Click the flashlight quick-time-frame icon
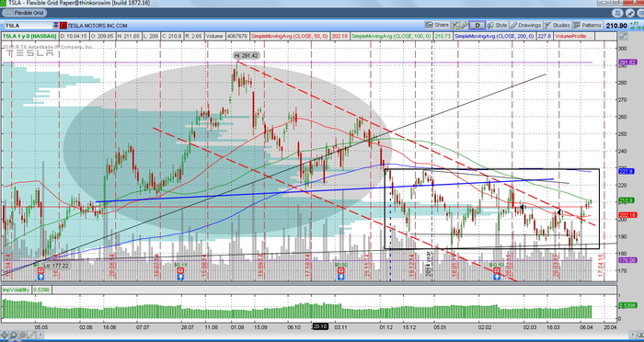This screenshot has width=644, height=342. 464,26
